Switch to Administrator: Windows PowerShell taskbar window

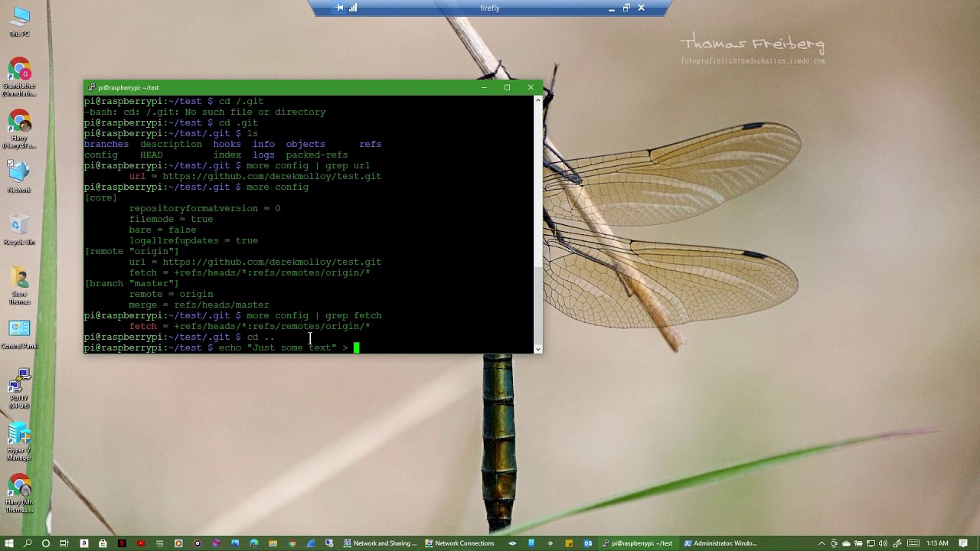(722, 543)
